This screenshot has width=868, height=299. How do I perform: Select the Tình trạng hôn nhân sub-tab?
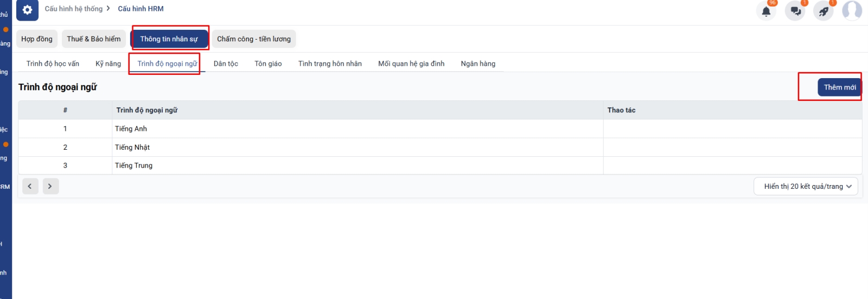330,63
